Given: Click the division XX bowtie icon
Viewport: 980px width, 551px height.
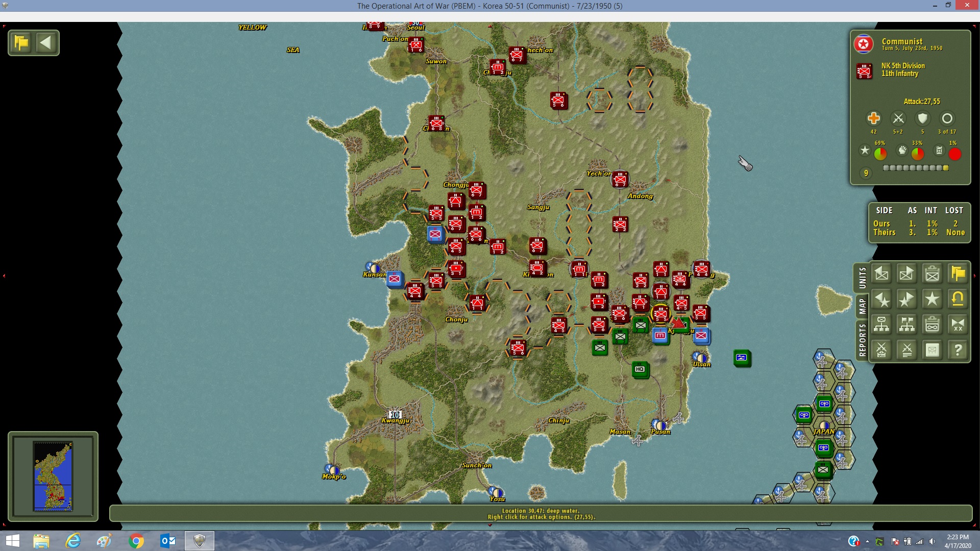Looking at the screenshot, I should 958,324.
